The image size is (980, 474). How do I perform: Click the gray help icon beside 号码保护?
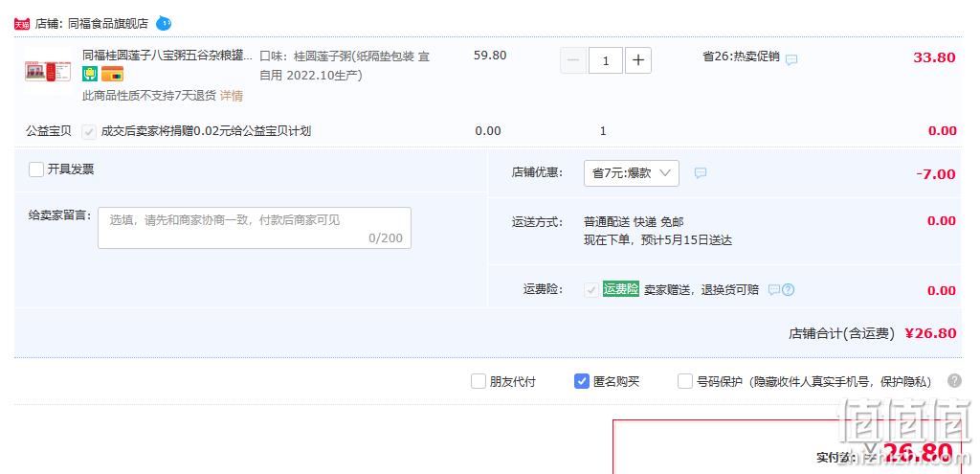(x=954, y=381)
